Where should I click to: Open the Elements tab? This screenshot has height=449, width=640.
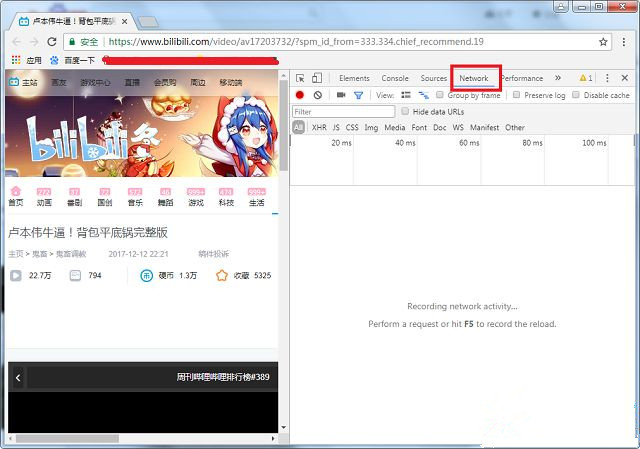(x=354, y=78)
